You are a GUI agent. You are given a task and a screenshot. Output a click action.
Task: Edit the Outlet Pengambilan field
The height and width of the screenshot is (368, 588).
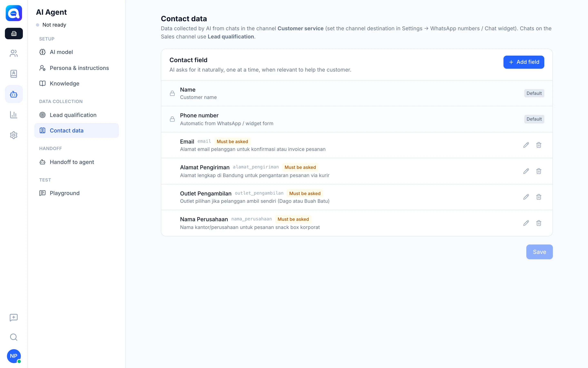pos(526,197)
